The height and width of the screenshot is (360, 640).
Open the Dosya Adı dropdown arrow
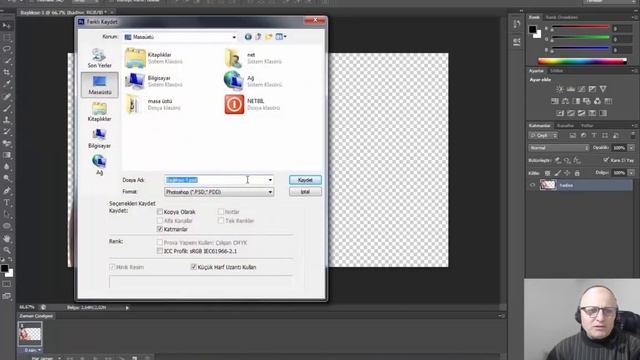coord(270,180)
